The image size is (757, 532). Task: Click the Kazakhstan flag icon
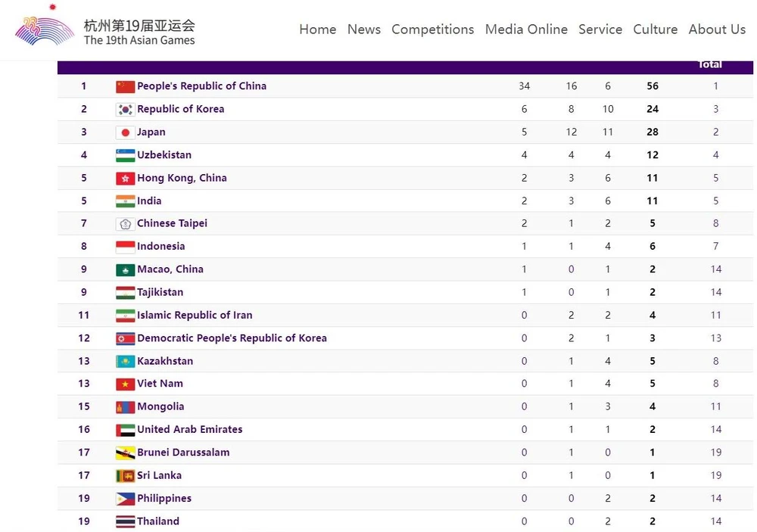point(125,362)
